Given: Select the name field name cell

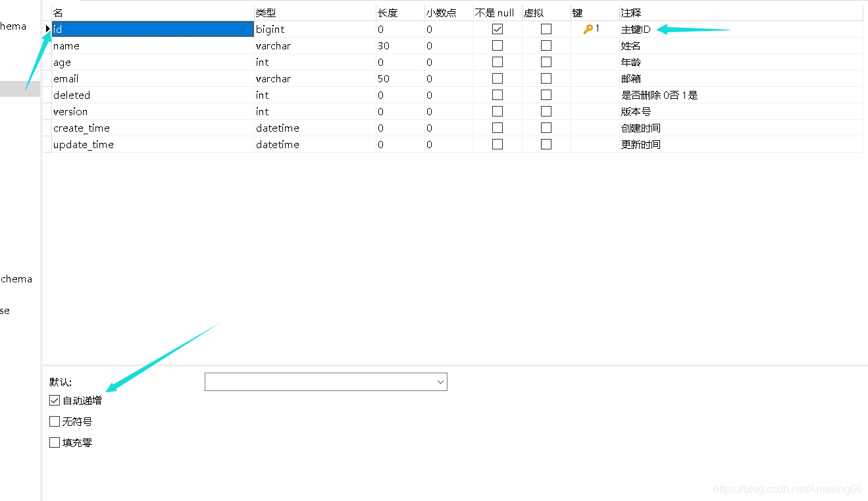Looking at the screenshot, I should point(153,45).
